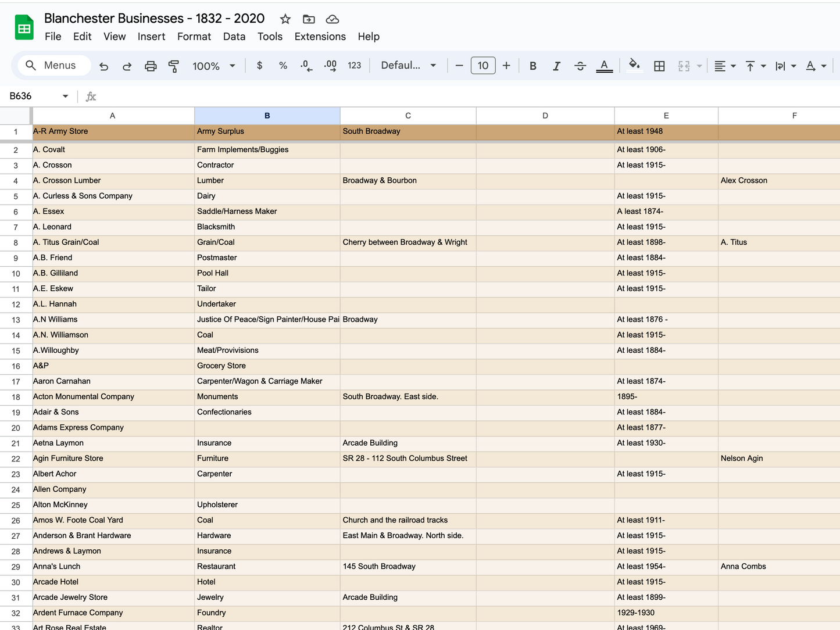Open the Edit menu

point(82,37)
